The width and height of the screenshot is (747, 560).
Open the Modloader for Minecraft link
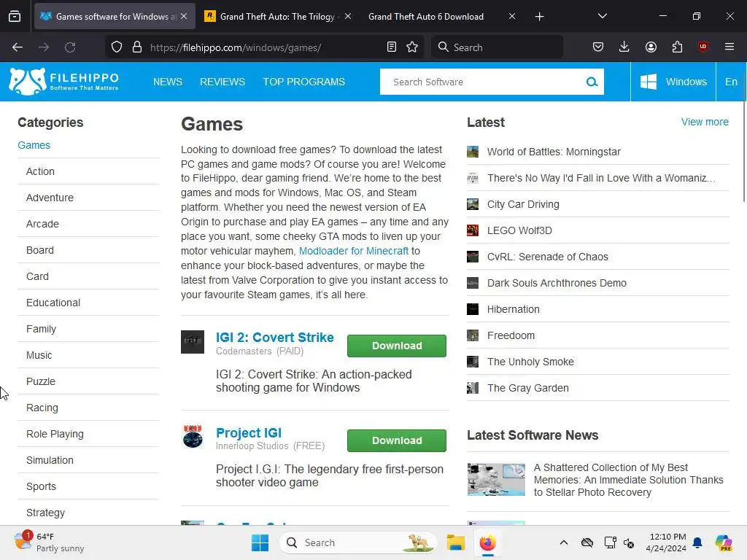(354, 251)
